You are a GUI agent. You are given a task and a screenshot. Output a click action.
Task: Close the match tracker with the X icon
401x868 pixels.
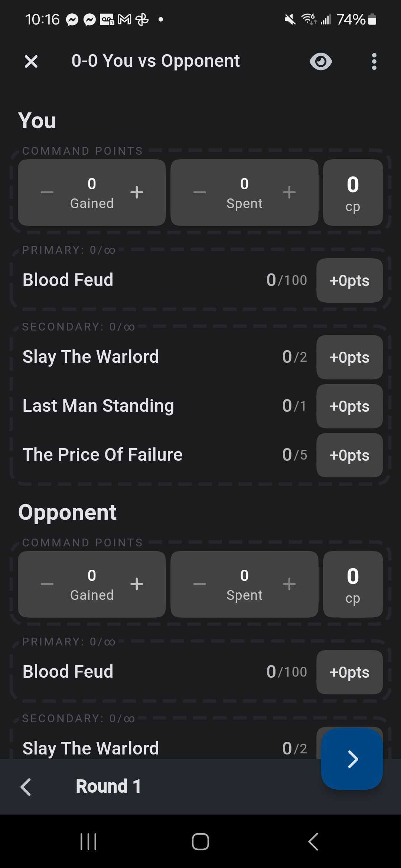tap(31, 62)
